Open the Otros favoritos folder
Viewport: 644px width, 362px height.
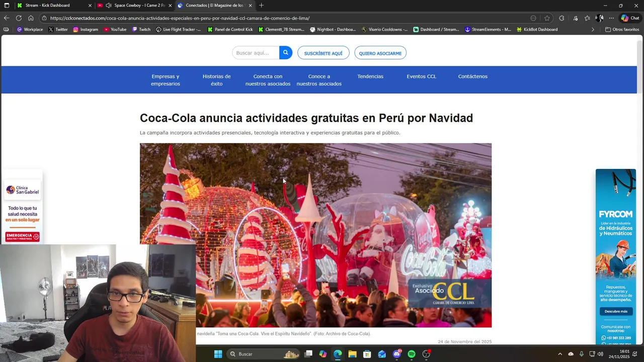622,30
